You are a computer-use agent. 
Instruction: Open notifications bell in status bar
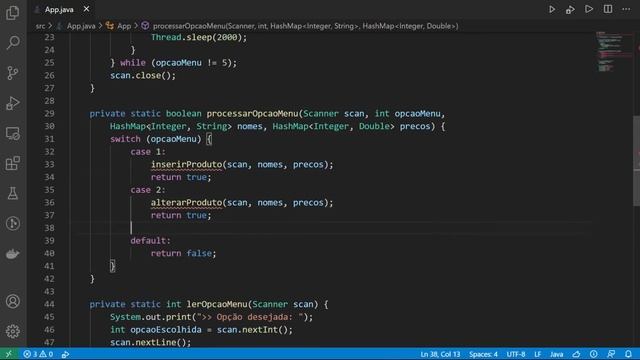(x=628, y=354)
